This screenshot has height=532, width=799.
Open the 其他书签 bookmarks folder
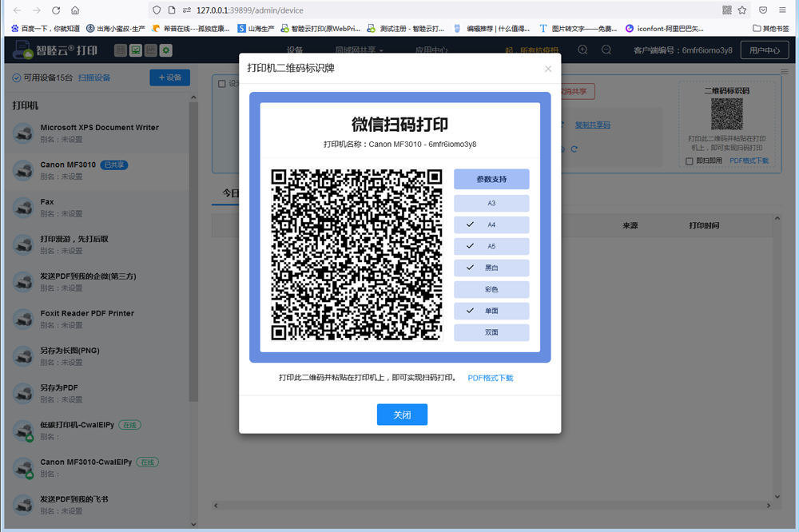click(x=770, y=28)
